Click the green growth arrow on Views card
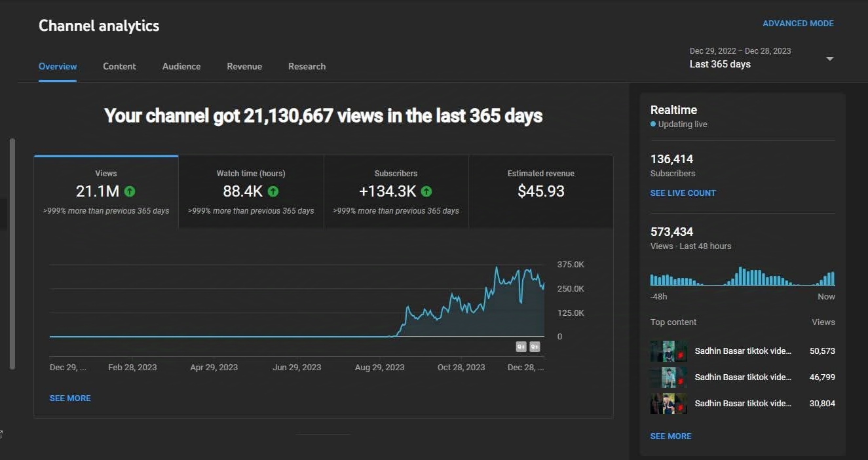The height and width of the screenshot is (460, 868). [129, 191]
